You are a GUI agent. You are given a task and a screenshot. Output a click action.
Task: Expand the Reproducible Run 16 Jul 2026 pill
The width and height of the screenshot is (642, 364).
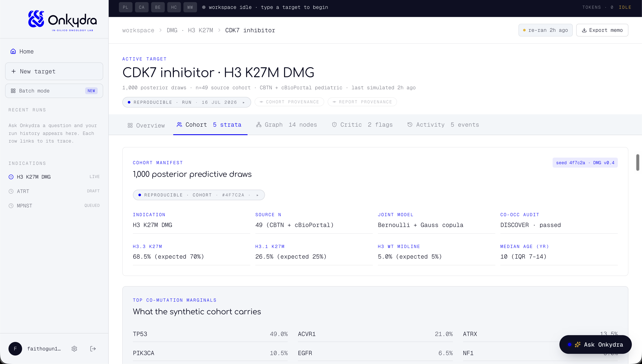(x=187, y=102)
